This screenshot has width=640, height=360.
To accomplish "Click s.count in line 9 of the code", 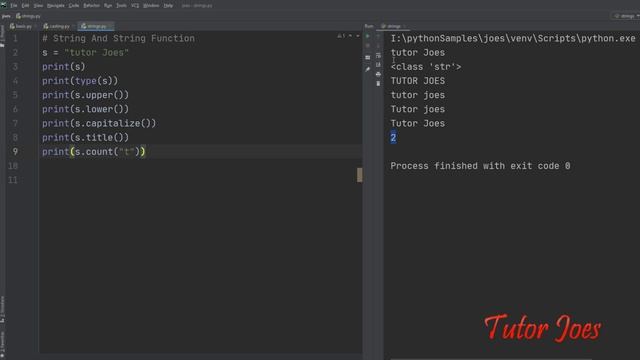I will tap(94, 151).
